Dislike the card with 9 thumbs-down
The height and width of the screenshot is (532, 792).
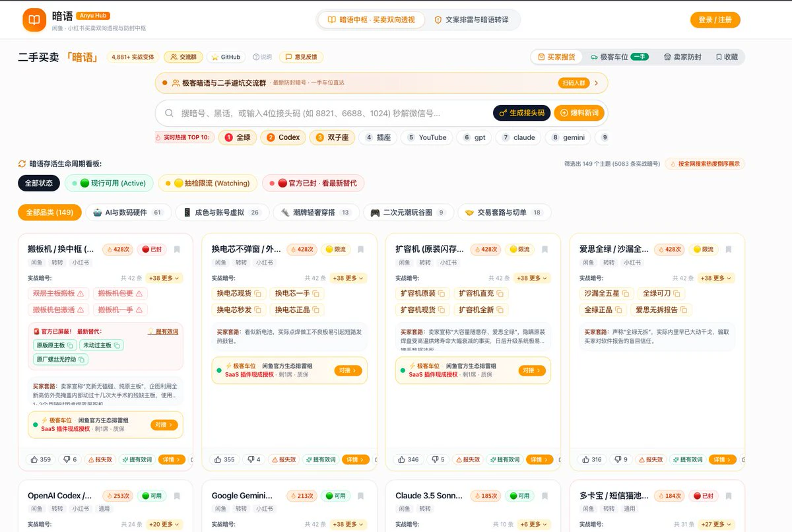622,459
